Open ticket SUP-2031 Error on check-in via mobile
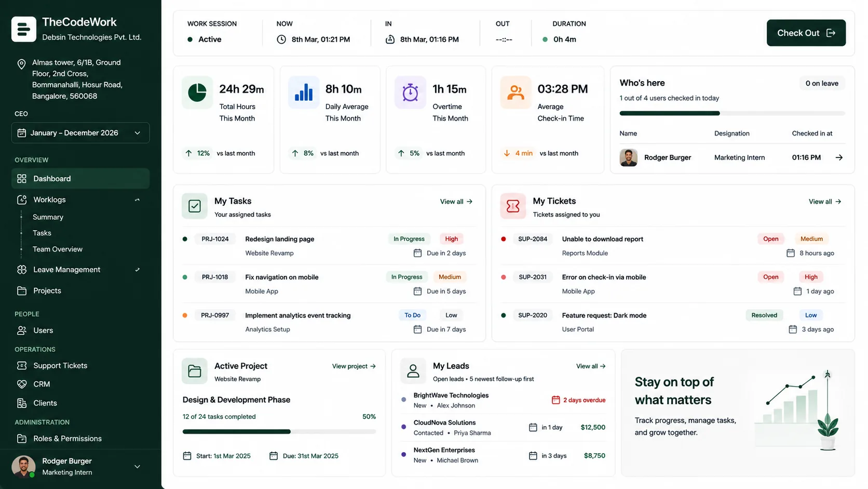 (x=672, y=284)
